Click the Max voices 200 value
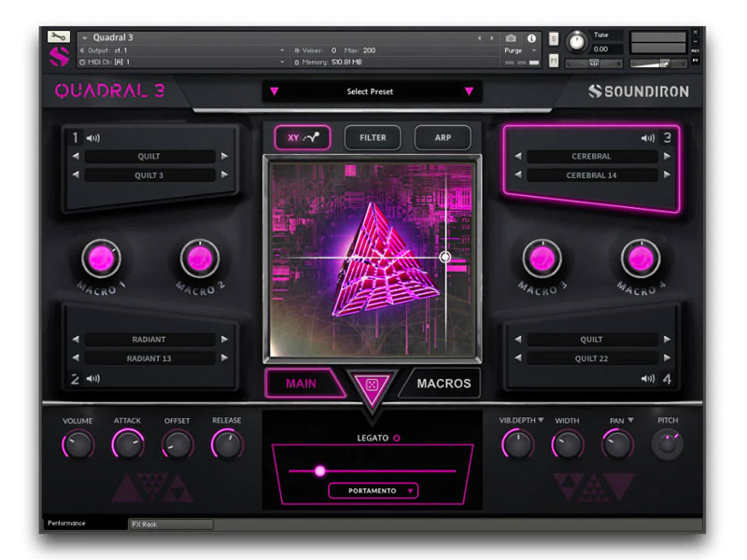 (x=369, y=50)
